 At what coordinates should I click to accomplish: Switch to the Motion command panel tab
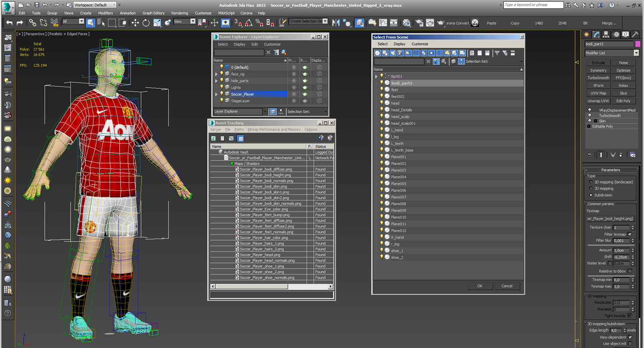tap(616, 34)
